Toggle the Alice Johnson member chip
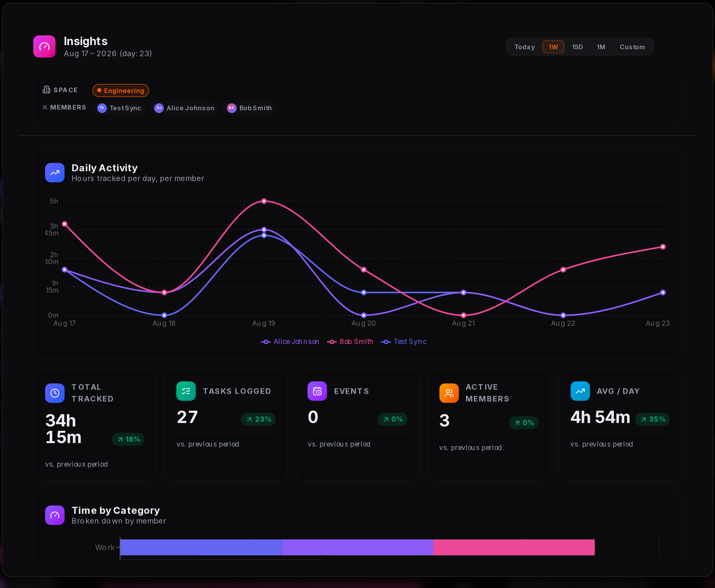 184,108
